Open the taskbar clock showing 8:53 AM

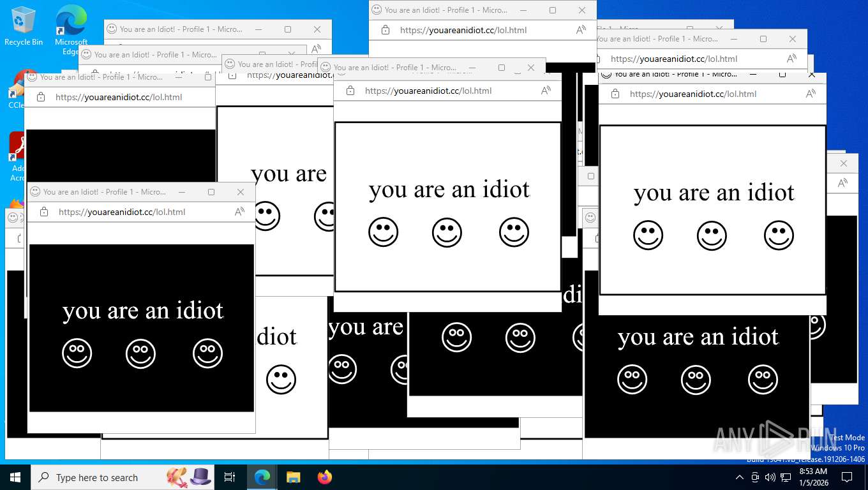[813, 477]
